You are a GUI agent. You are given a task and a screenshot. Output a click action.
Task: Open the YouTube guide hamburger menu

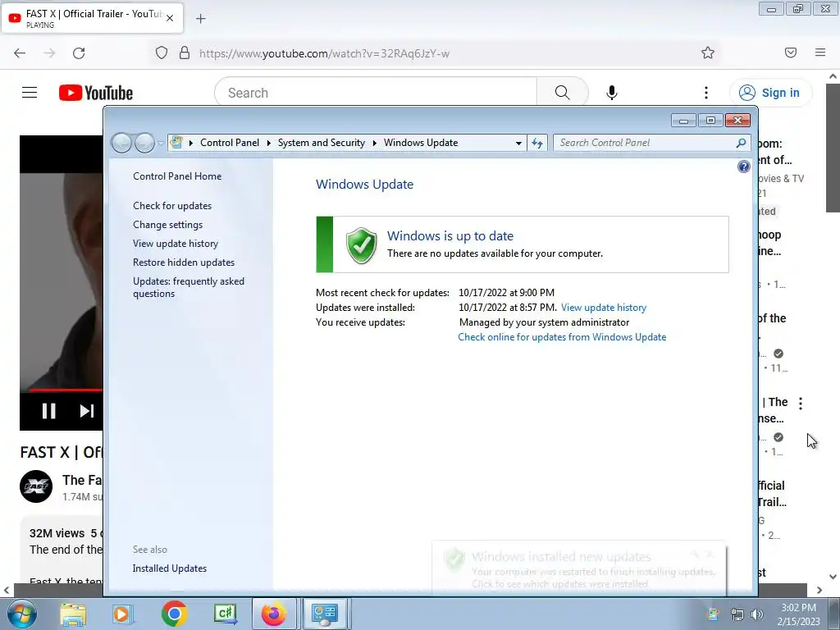click(x=30, y=93)
